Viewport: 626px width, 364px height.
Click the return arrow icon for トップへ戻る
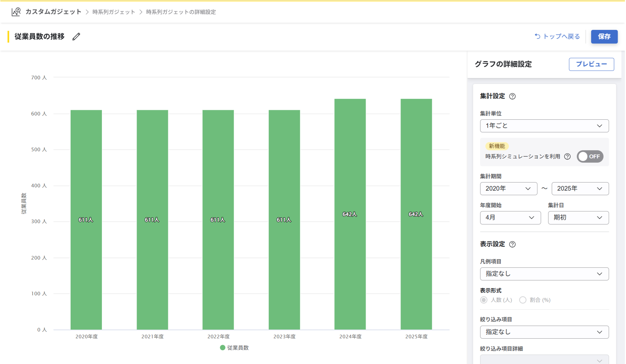(537, 36)
